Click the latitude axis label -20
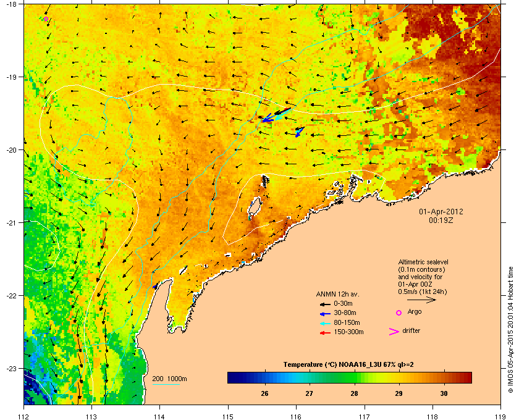The width and height of the screenshot is (519, 420). 11,150
